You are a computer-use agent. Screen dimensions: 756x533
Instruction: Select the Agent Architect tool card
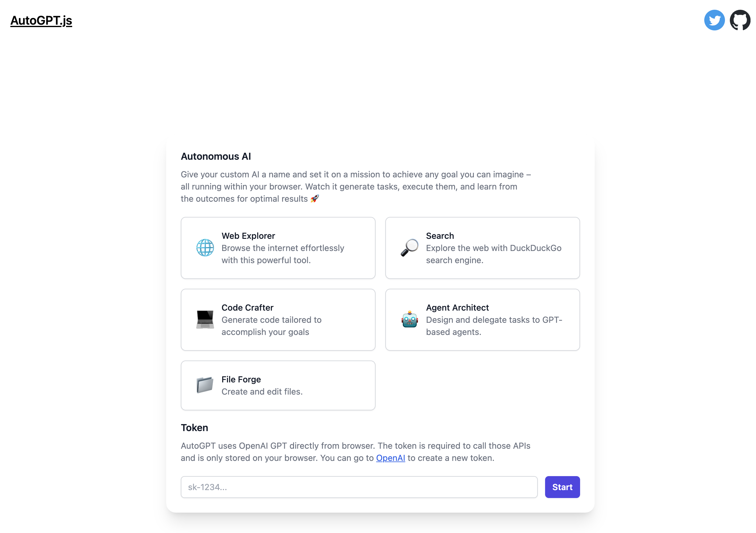pos(482,319)
